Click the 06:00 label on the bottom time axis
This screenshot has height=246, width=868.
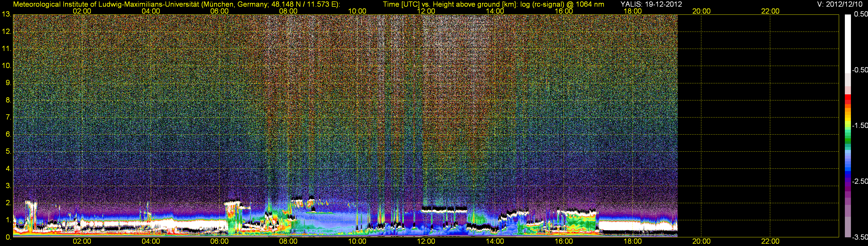click(219, 241)
